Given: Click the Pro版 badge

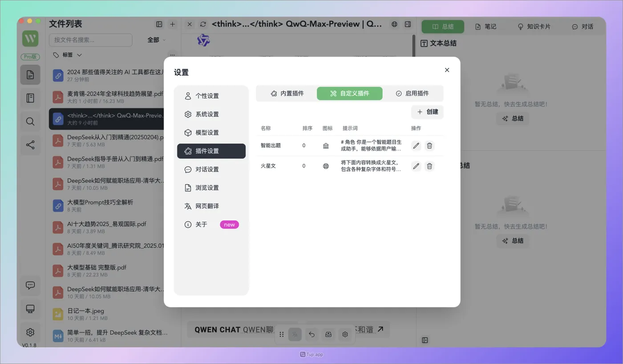Looking at the screenshot, I should 30,57.
